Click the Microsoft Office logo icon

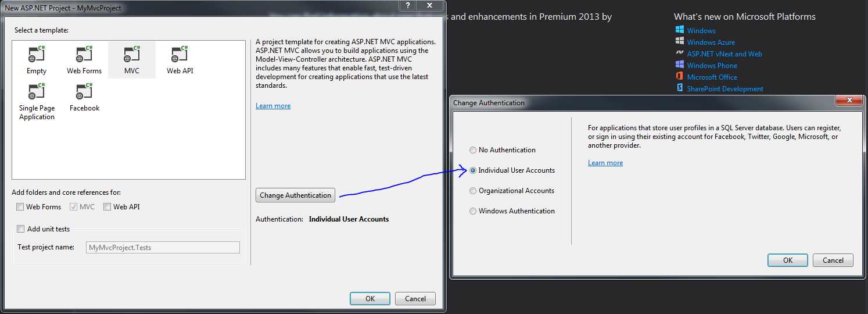pyautogui.click(x=679, y=76)
